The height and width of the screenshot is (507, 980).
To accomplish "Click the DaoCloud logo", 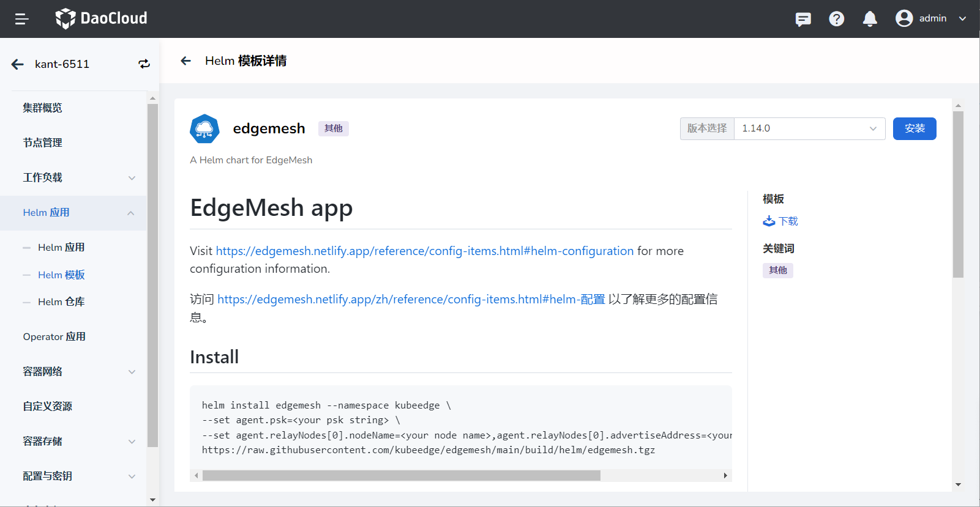I will [101, 18].
